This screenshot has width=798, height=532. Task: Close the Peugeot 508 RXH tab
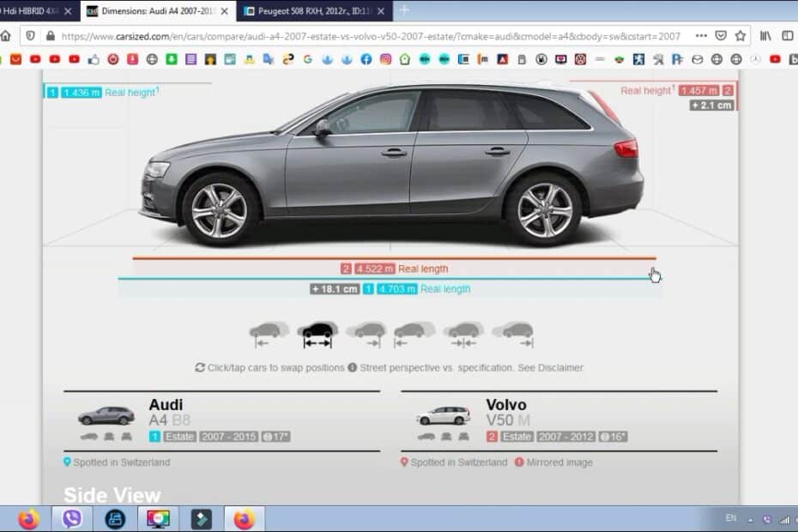[381, 11]
